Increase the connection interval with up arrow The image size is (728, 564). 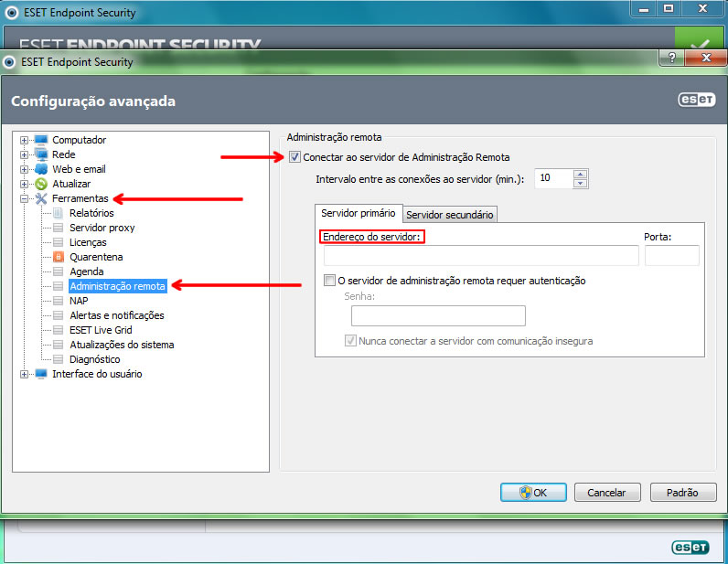580,174
